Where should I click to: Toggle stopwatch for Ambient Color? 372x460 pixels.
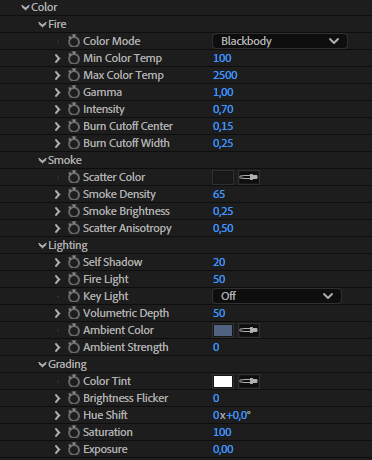pyautogui.click(x=74, y=330)
